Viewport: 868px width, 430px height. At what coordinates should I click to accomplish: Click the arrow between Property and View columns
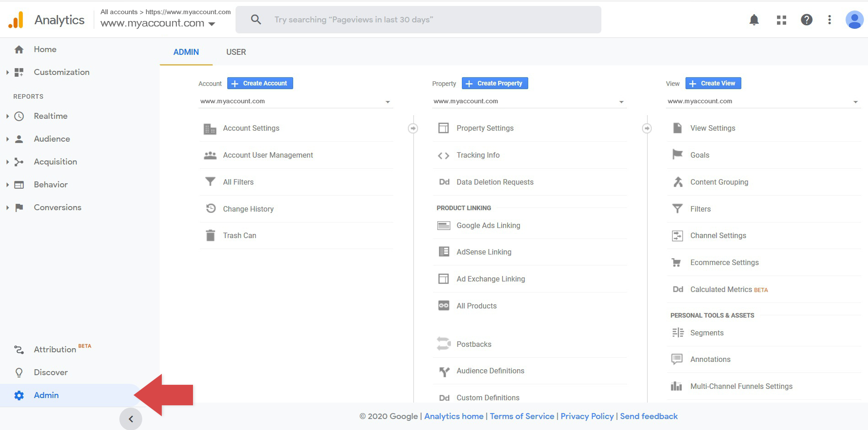point(647,128)
